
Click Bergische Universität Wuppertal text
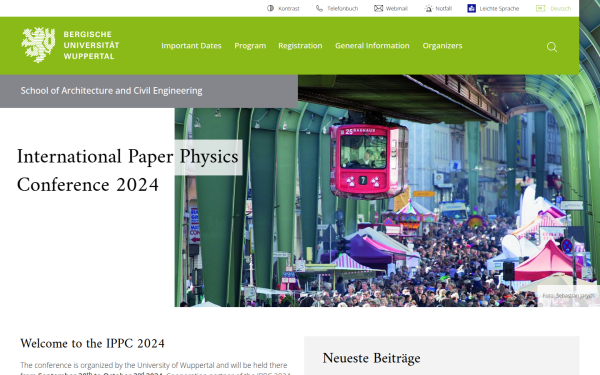[x=91, y=45]
